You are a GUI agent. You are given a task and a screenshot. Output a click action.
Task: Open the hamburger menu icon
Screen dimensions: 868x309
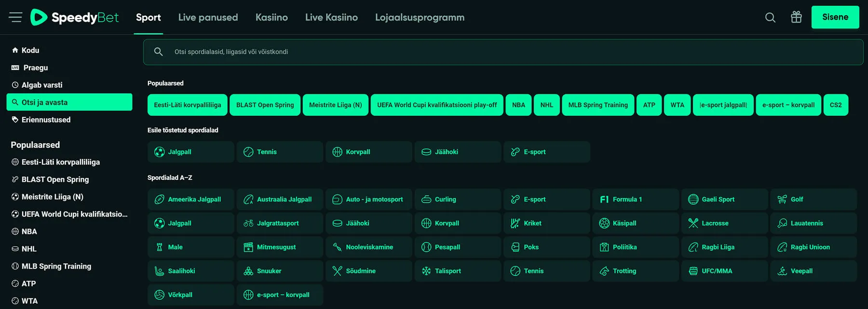click(x=15, y=17)
